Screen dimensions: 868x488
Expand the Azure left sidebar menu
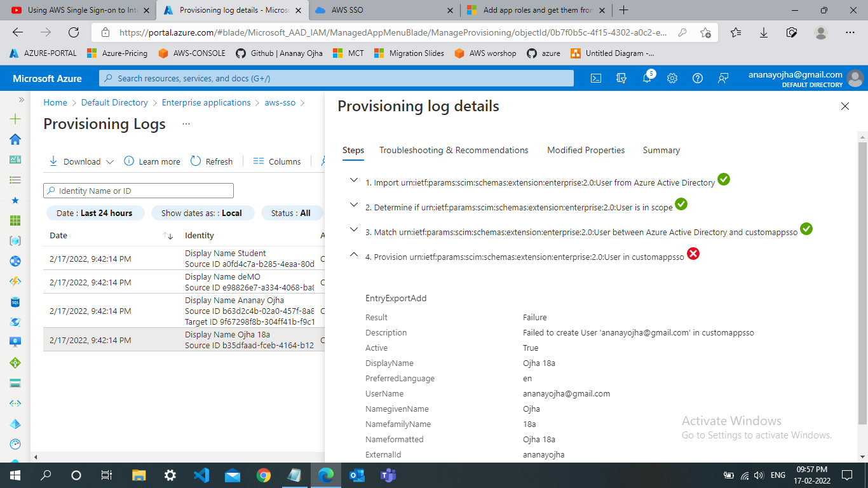pyautogui.click(x=21, y=100)
